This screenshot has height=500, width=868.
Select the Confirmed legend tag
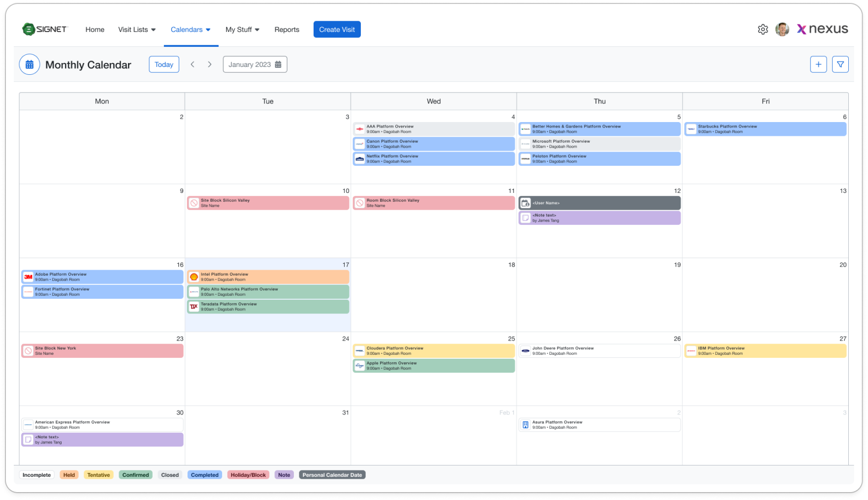135,475
